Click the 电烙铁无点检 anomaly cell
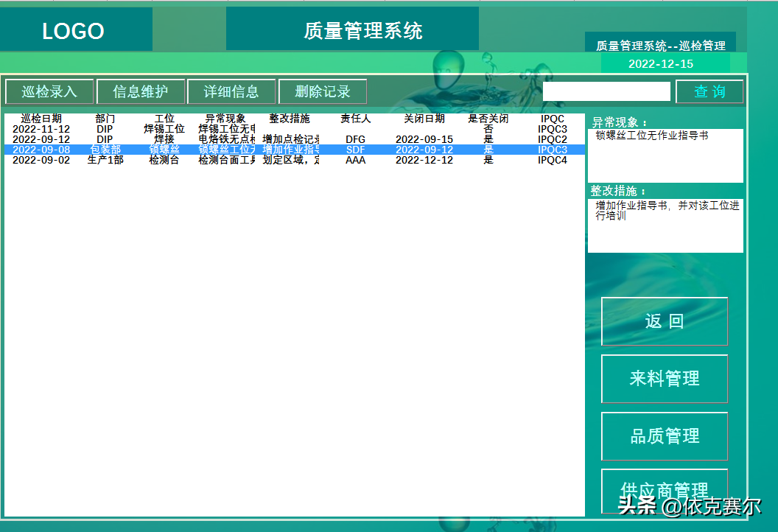The width and height of the screenshot is (778, 532). click(x=227, y=139)
